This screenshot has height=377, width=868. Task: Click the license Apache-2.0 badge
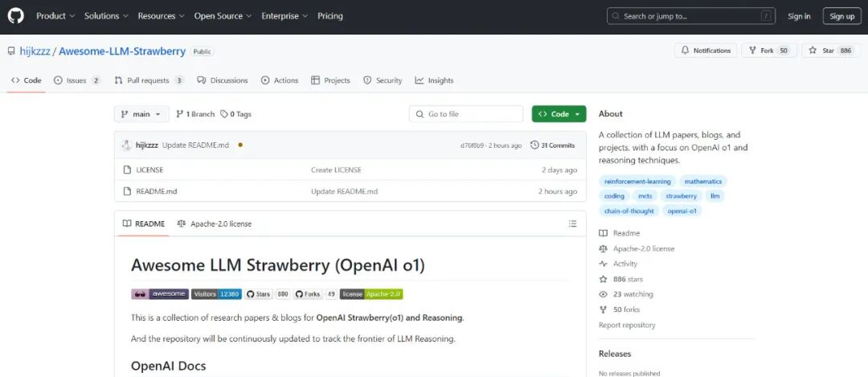coord(371,294)
